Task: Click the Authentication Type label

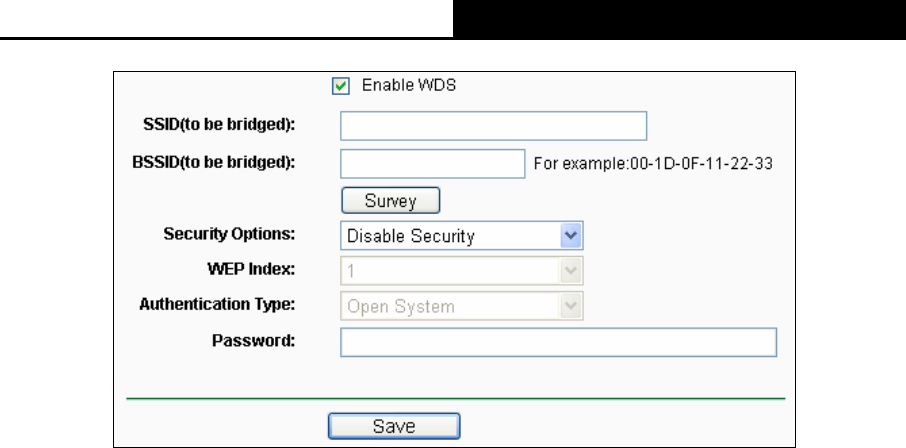Action: tap(217, 305)
